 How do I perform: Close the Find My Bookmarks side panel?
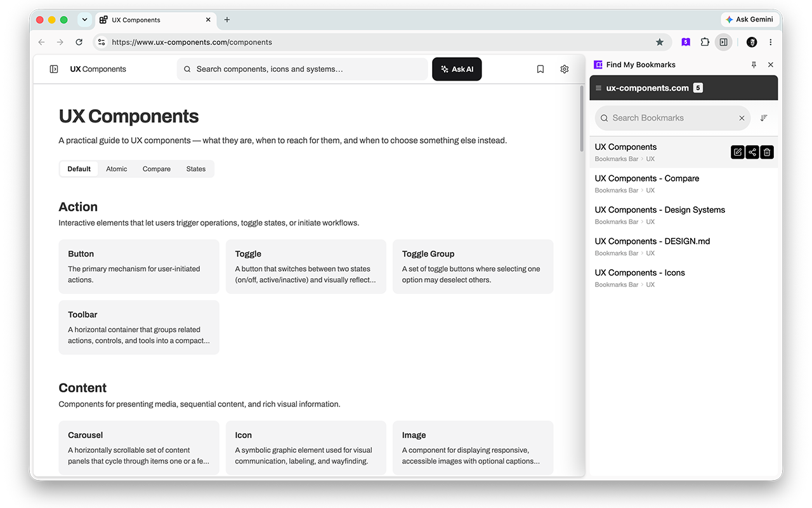click(771, 65)
